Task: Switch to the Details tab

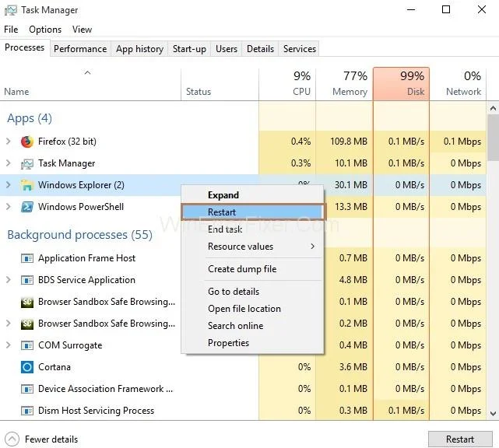Action: [260, 49]
